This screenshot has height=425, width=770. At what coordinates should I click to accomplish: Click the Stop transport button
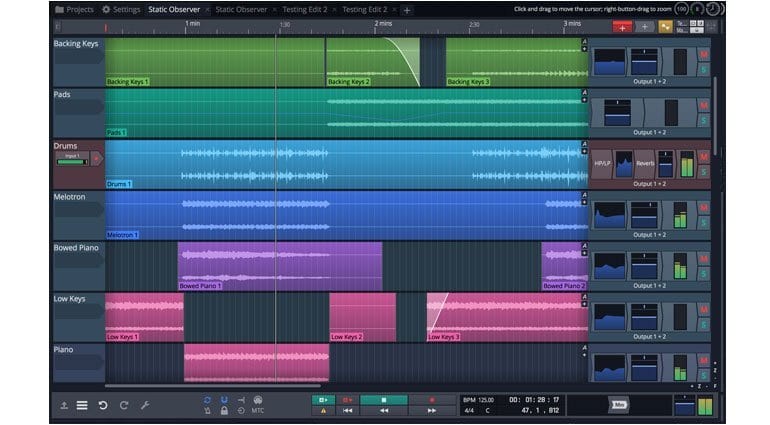coord(384,400)
